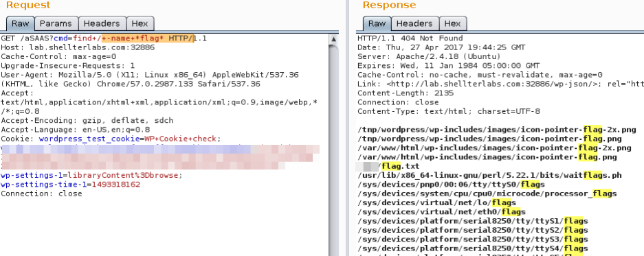Click the wp-settings-1=libraryContent%3Dbrowse line
The width and height of the screenshot is (644, 256).
91,175
